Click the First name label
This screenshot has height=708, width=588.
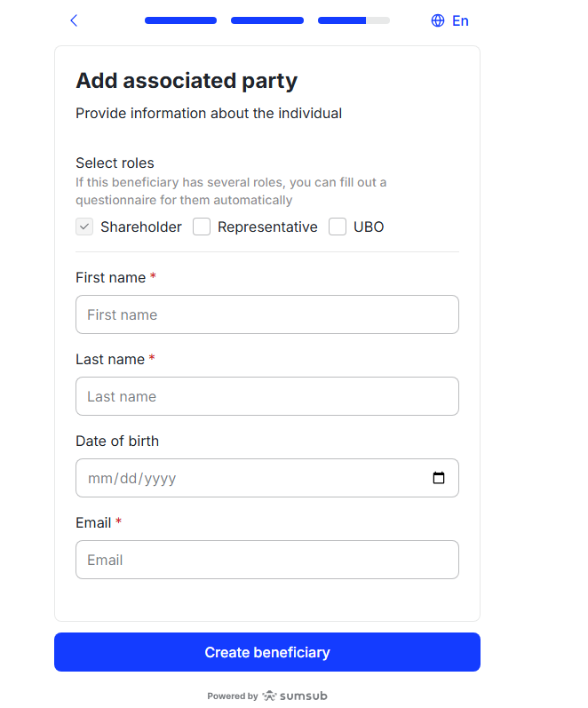coord(110,278)
